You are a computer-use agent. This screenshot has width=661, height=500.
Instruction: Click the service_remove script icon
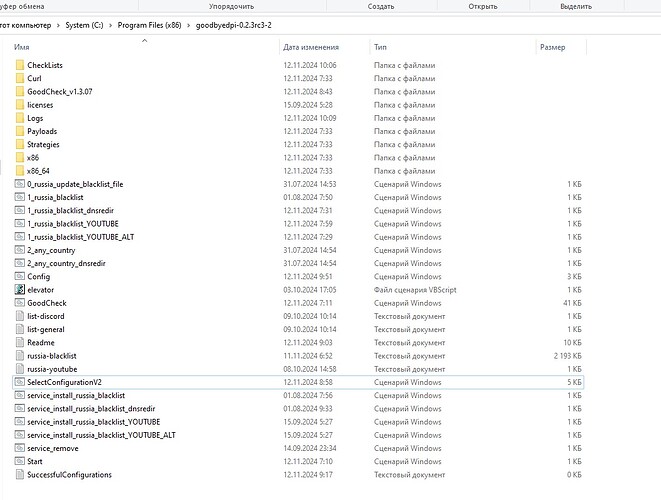click(19, 448)
